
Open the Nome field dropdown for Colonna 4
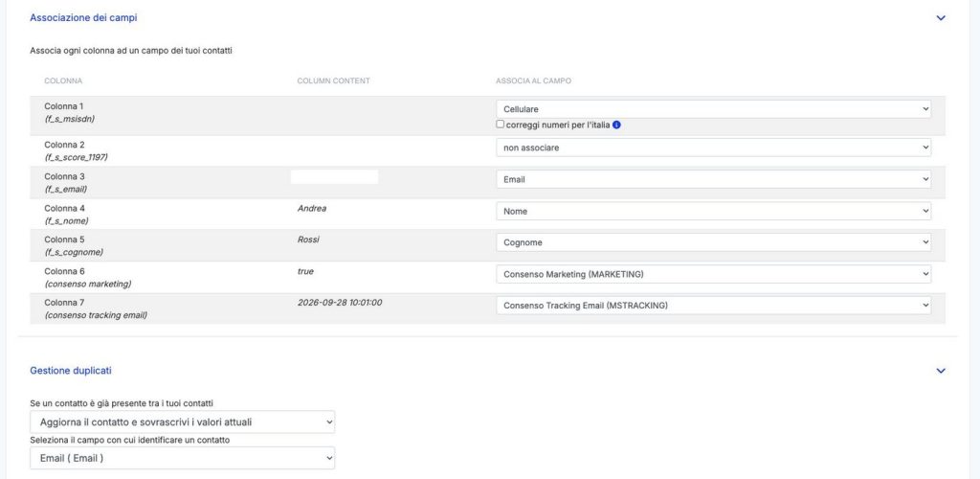coord(713,212)
